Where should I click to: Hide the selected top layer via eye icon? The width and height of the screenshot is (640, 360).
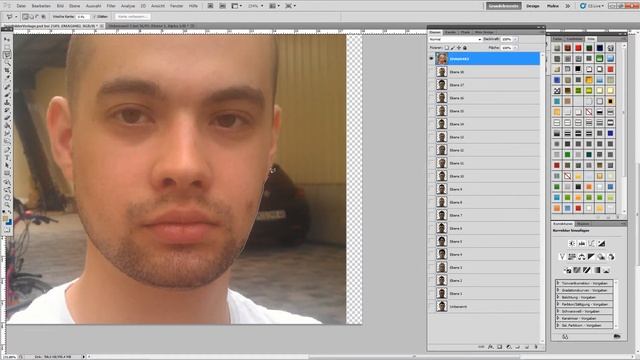[x=431, y=59]
